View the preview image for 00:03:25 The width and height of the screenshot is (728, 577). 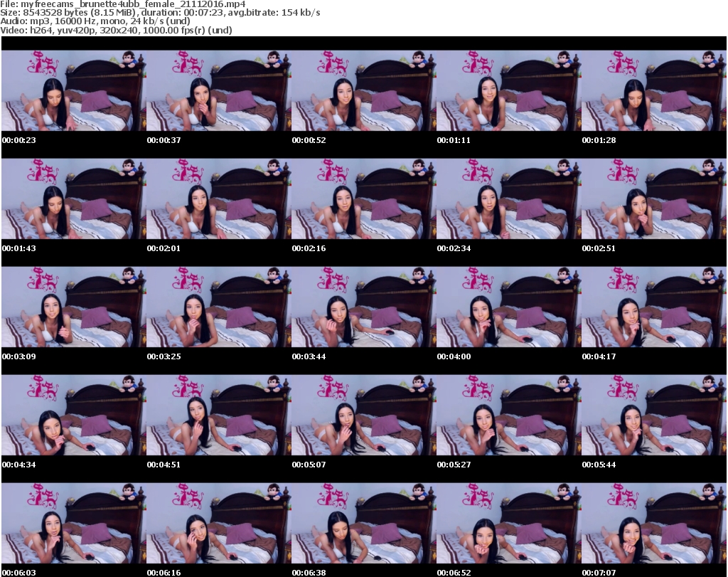click(x=219, y=307)
